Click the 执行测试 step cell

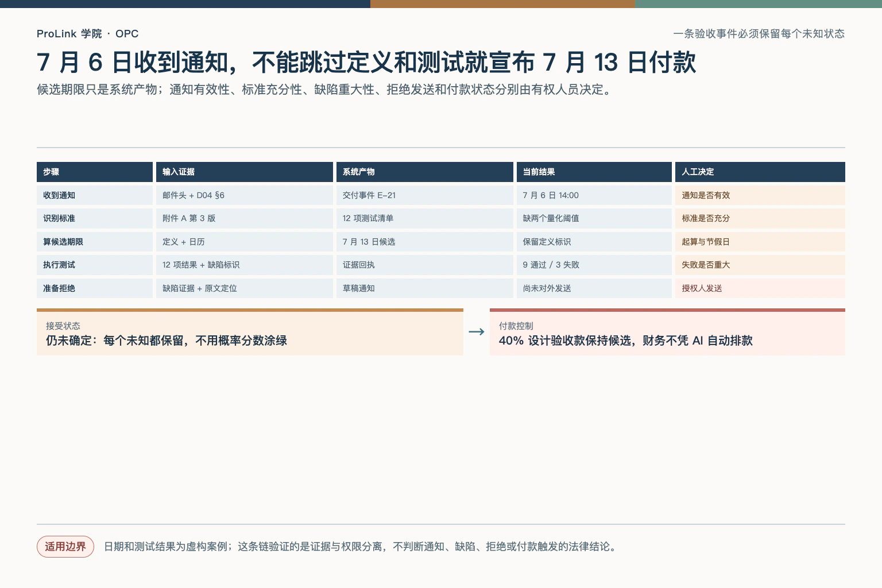95,265
